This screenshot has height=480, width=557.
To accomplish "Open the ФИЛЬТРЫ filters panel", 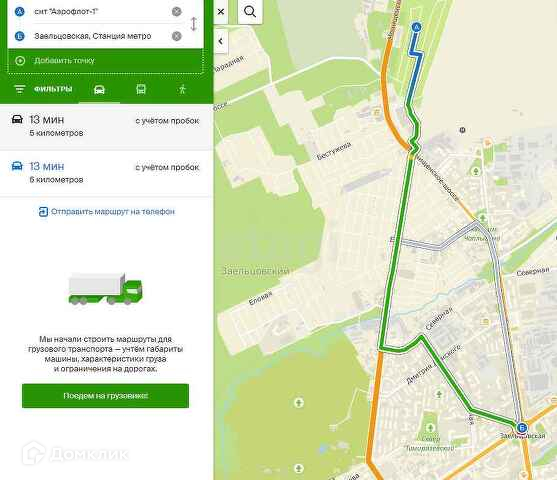I will tap(43, 89).
